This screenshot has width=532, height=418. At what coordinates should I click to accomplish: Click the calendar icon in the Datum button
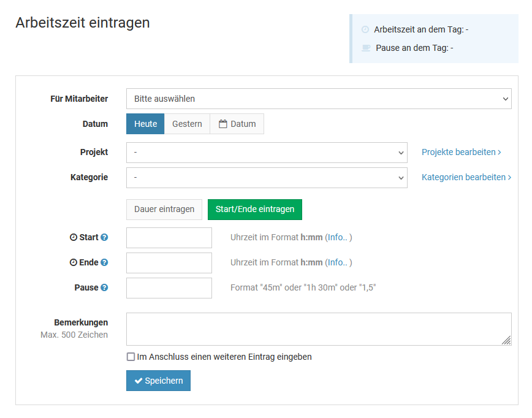tap(223, 124)
